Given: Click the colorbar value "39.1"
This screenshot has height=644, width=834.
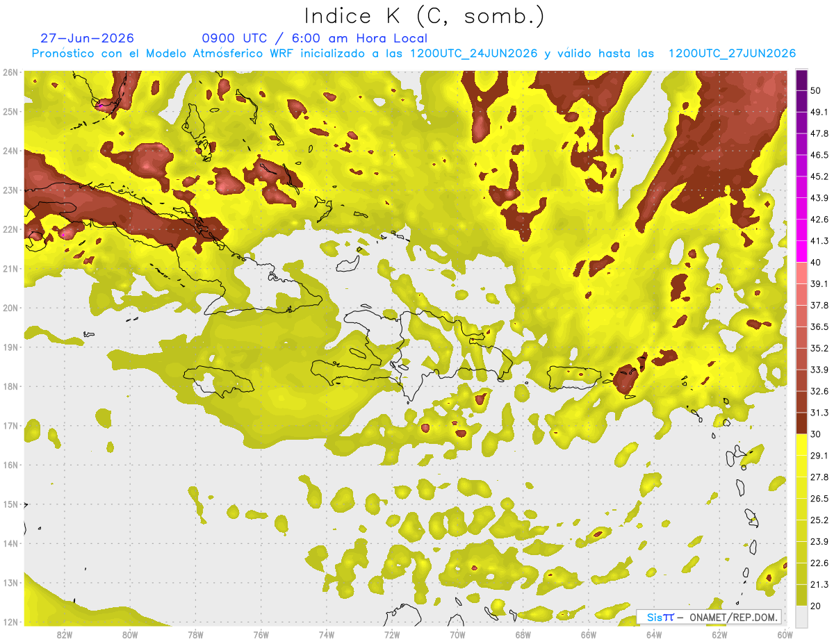Looking at the screenshot, I should 819,283.
